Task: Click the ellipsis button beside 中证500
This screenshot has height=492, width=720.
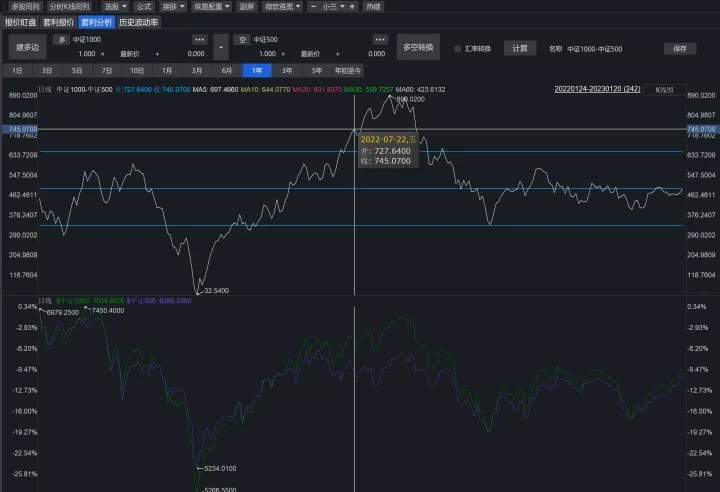Action: click(380, 38)
